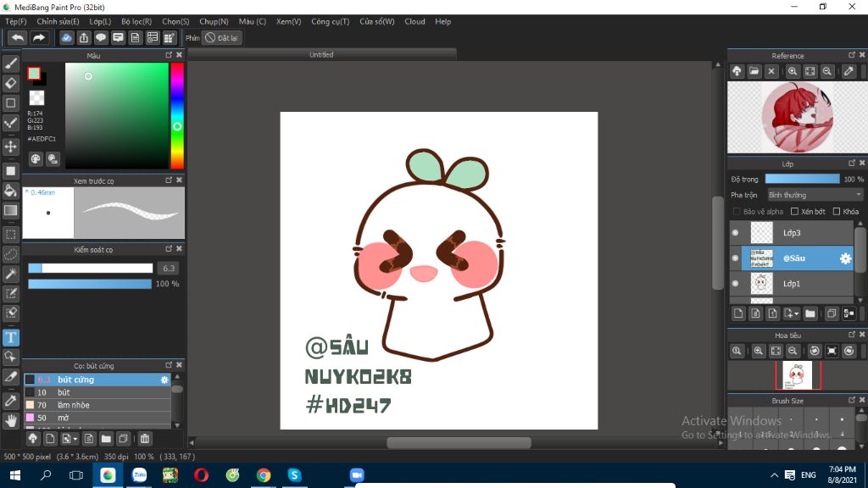
Task: Create a new layer folder
Action: pyautogui.click(x=810, y=313)
